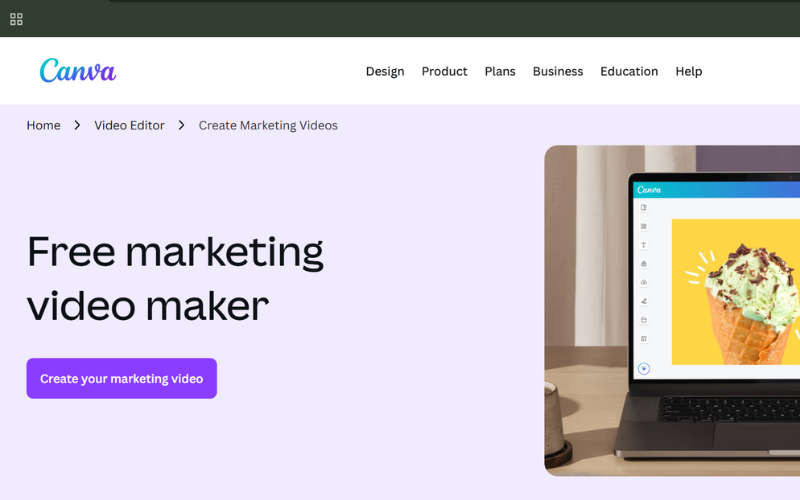Open the Help menu

click(688, 71)
